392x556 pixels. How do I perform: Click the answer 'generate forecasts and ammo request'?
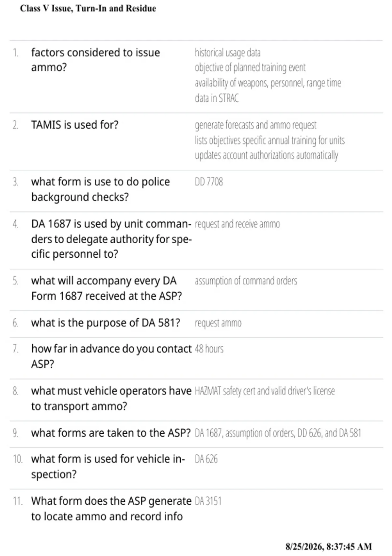click(255, 125)
